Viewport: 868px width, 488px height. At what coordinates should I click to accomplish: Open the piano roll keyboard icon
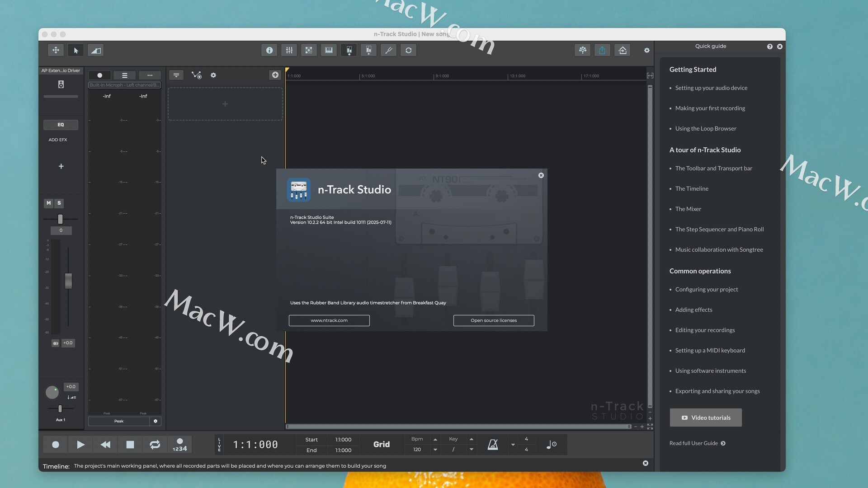329,50
